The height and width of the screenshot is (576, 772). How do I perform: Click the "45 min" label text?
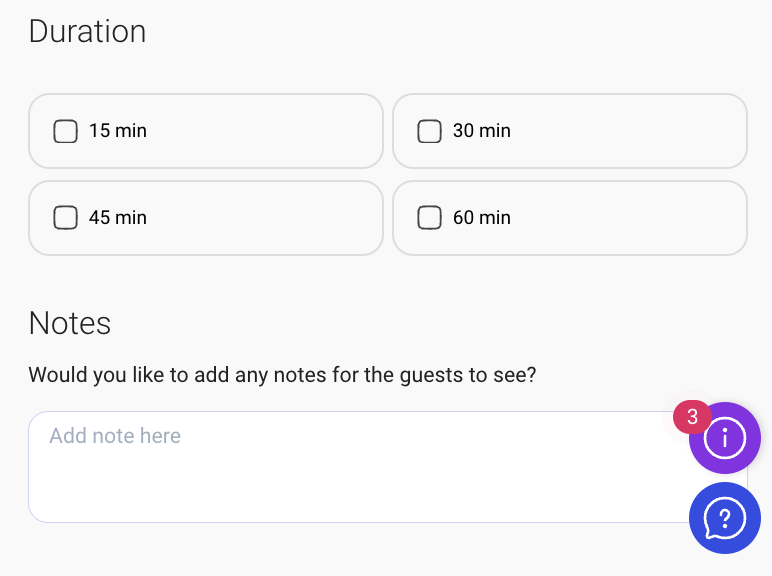tap(118, 217)
